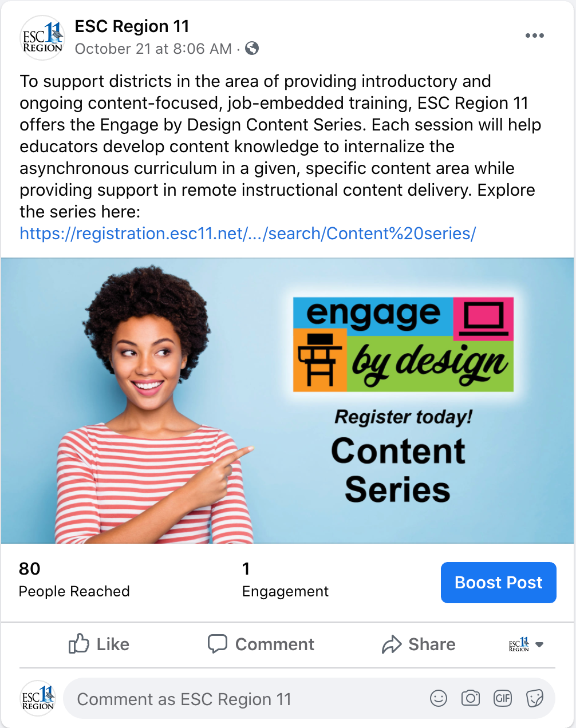576x728 pixels.
Task: Click the globe public audience icon
Action: click(x=252, y=49)
